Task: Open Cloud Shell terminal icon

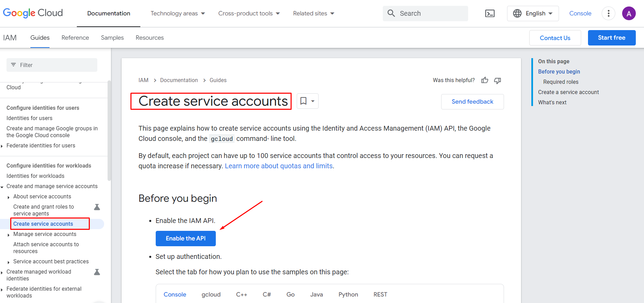Action: tap(490, 13)
